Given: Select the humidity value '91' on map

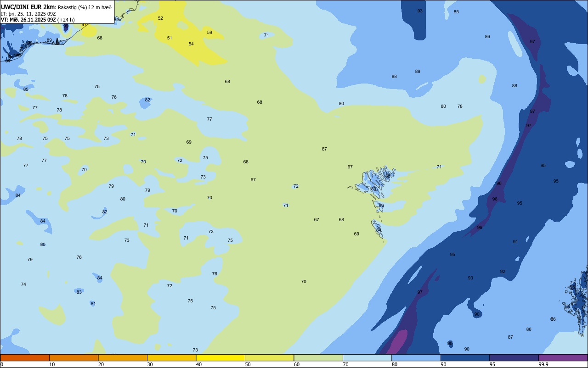Looking at the screenshot, I should click(x=515, y=242).
